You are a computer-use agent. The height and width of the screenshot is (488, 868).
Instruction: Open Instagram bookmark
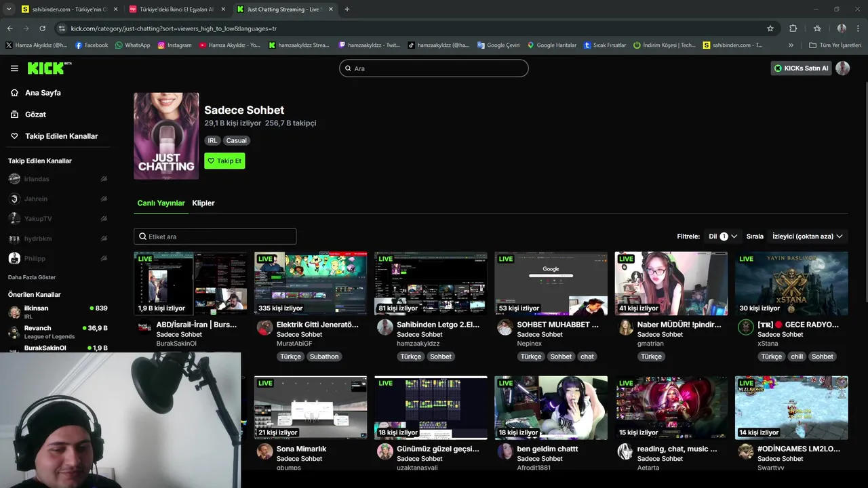click(x=174, y=45)
